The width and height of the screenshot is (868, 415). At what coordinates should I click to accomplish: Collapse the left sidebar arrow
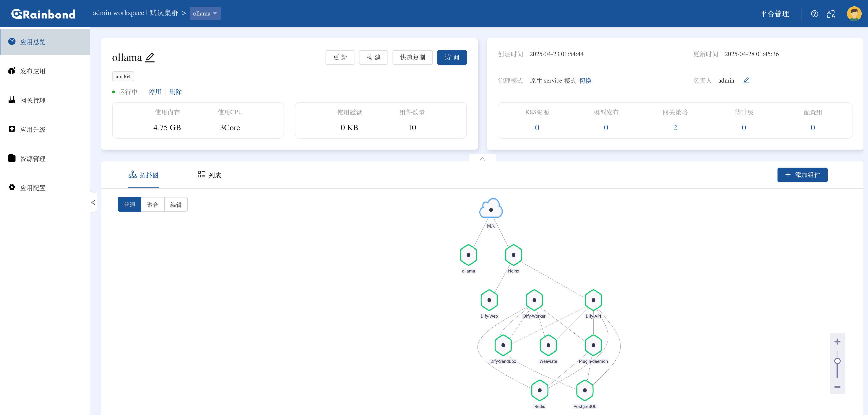(x=93, y=202)
